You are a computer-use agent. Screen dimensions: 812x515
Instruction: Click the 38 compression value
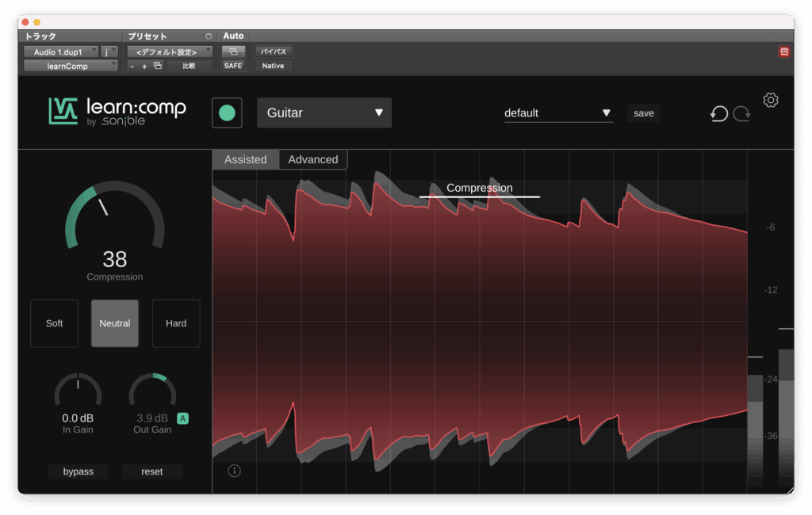click(115, 259)
